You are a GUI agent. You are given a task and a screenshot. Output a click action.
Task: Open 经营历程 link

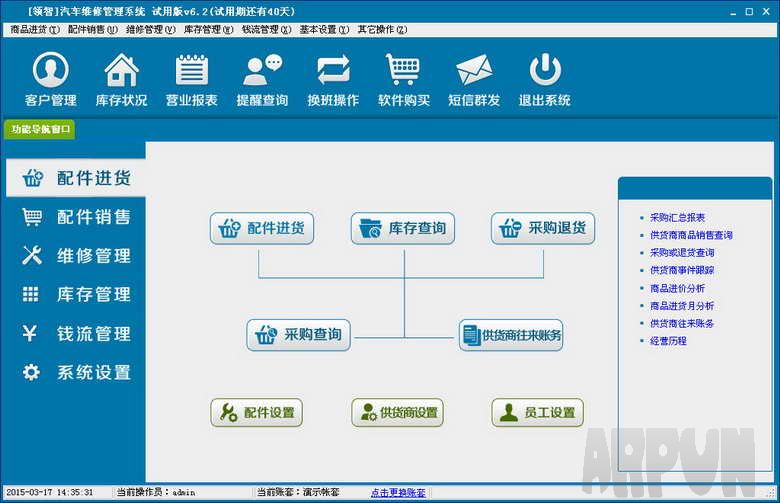pyautogui.click(x=668, y=341)
